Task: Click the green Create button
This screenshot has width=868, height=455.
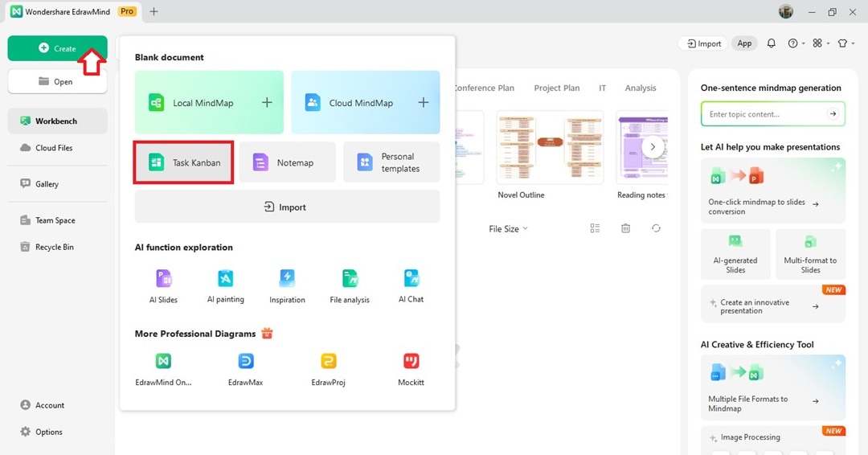Action: pos(57,48)
